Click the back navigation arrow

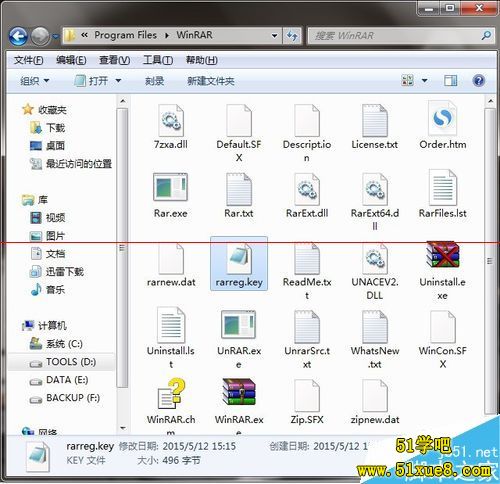pos(18,36)
